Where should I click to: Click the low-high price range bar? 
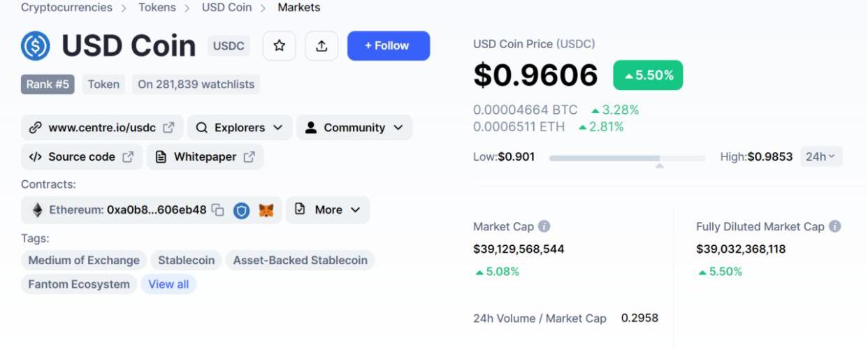coord(627,159)
